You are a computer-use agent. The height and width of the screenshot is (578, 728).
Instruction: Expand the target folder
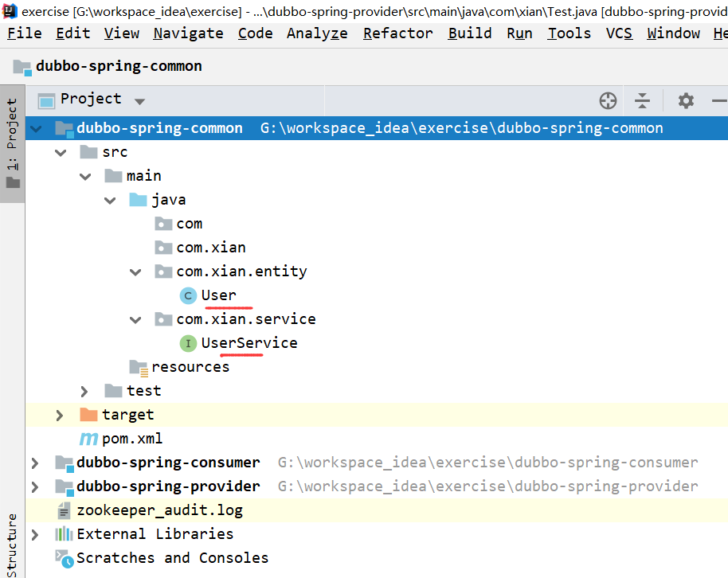[x=60, y=415]
